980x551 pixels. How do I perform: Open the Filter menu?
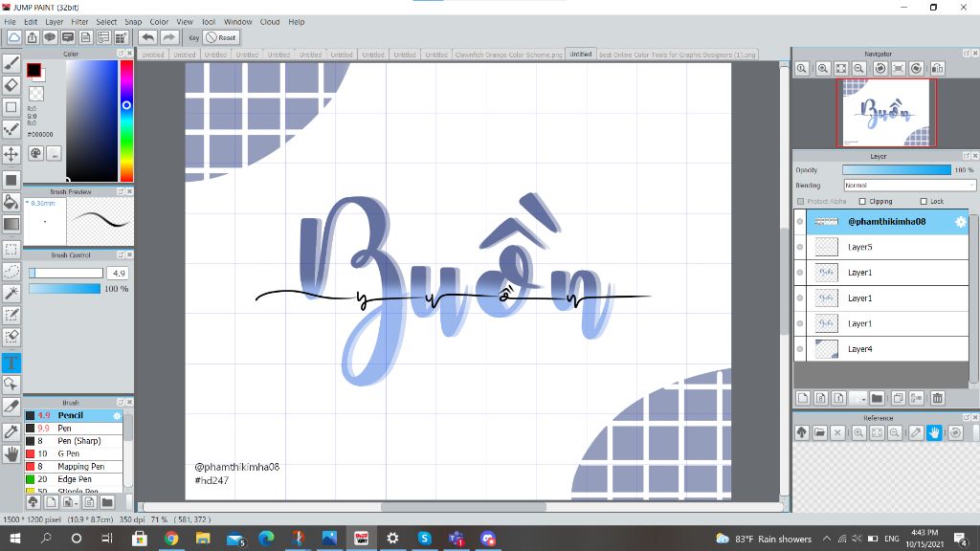[79, 22]
